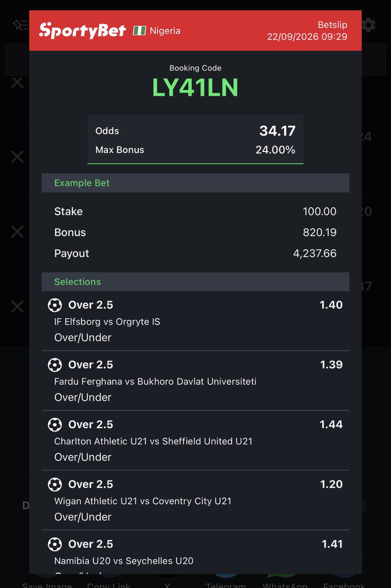The height and width of the screenshot is (588, 391).
Task: Remove the second selection with its X
Action: 17,157
